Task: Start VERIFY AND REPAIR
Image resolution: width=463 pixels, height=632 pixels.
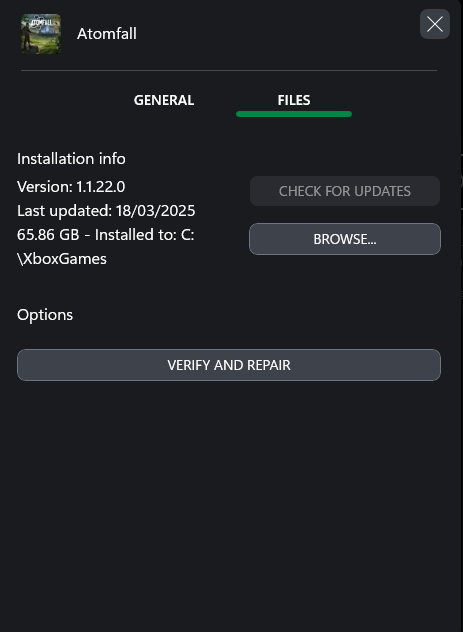Action: point(229,365)
